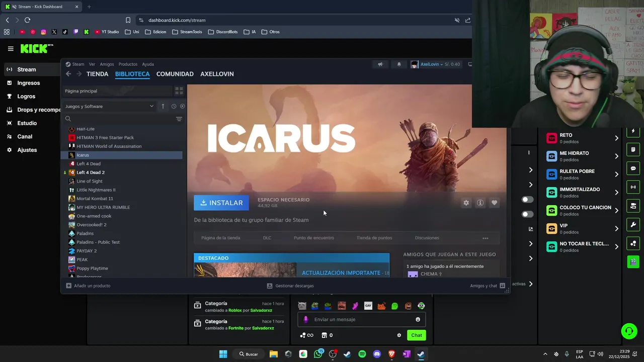The height and width of the screenshot is (362, 644).
Task: Click the green Chat send button
Action: click(x=417, y=335)
